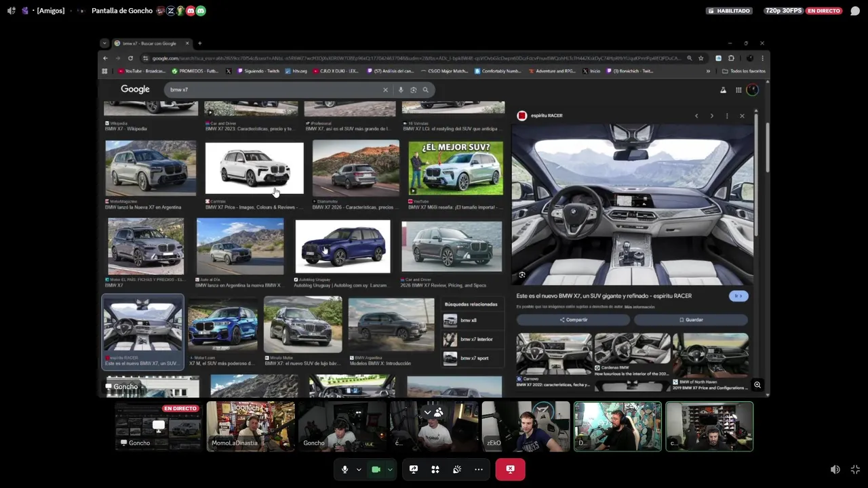This screenshot has height=488, width=868.
Task: Open preview panel three-dot menu
Action: 727,116
